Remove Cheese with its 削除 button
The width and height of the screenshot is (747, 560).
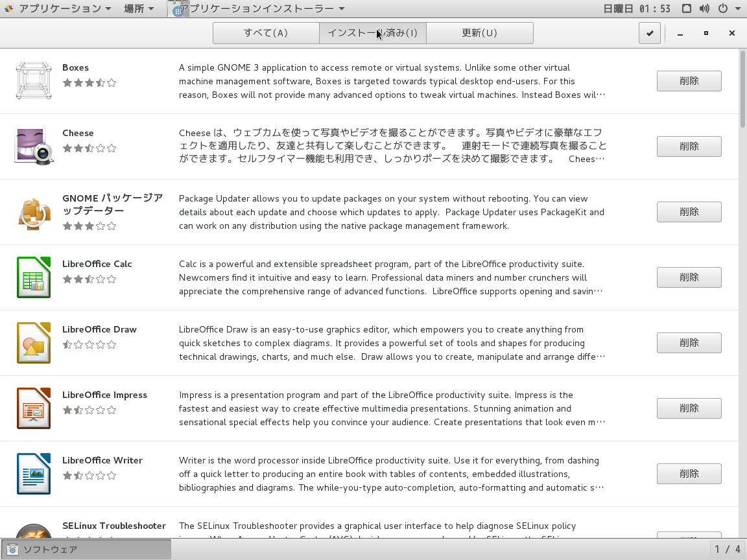[689, 146]
